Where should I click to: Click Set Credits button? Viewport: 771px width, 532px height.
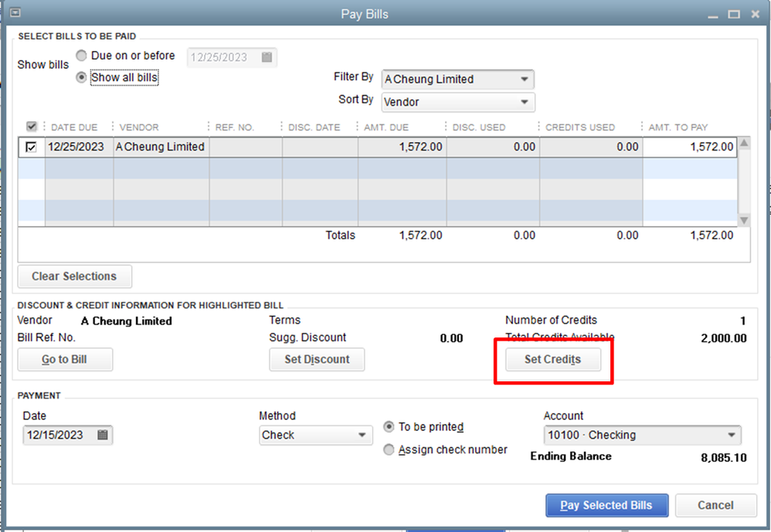552,359
